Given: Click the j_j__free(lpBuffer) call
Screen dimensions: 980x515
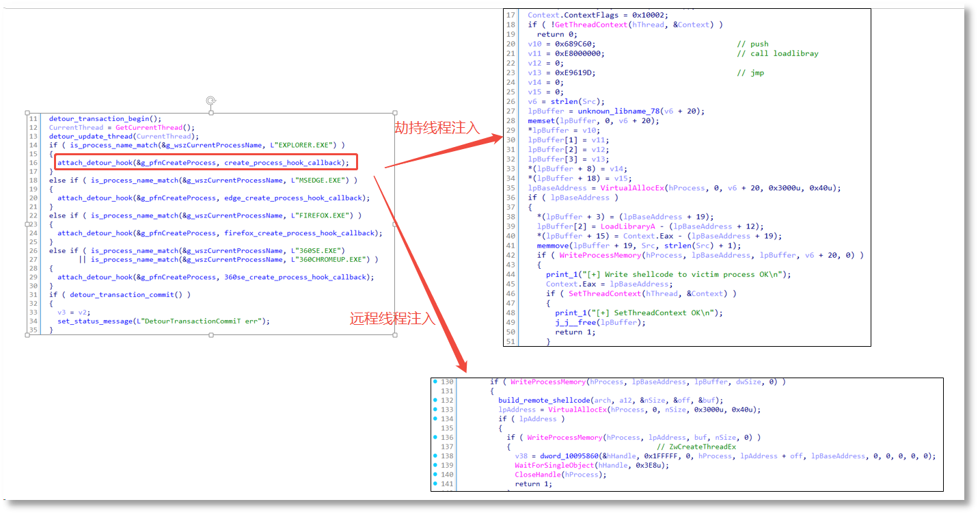Looking at the screenshot, I should 600,322.
